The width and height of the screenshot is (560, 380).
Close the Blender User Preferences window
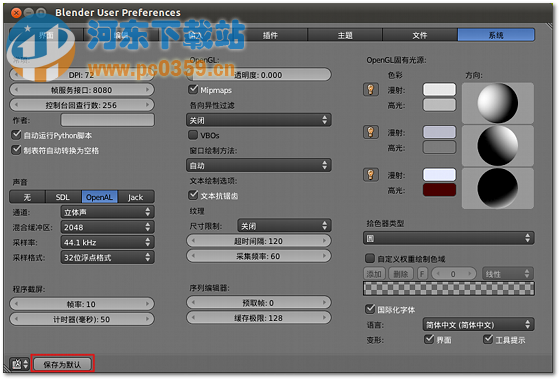tap(16, 13)
